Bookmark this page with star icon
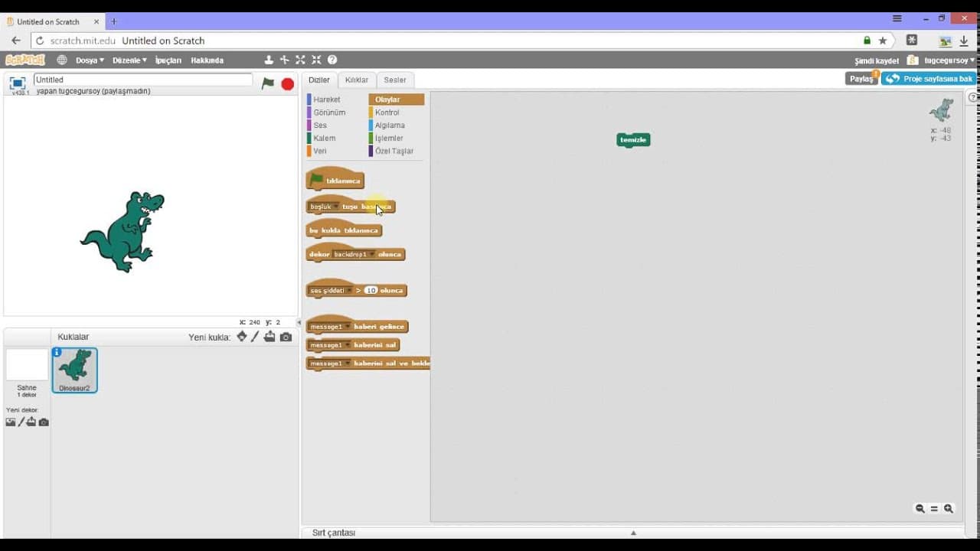The height and width of the screenshot is (551, 980). click(x=882, y=41)
